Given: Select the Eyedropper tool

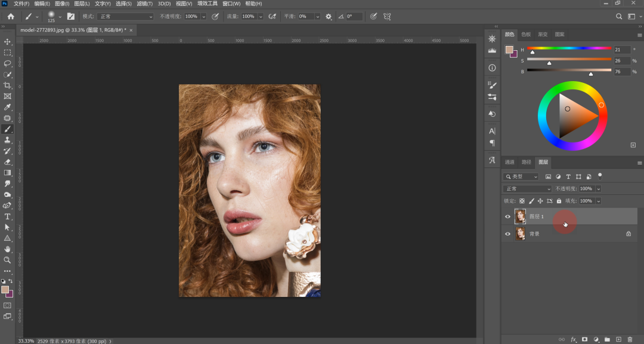Looking at the screenshot, I should pos(7,107).
